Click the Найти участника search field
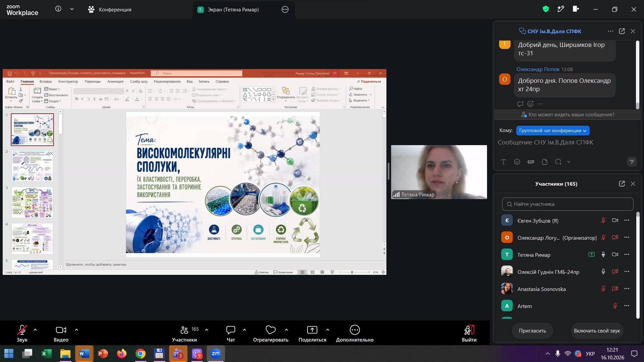The image size is (644, 362). [568, 204]
